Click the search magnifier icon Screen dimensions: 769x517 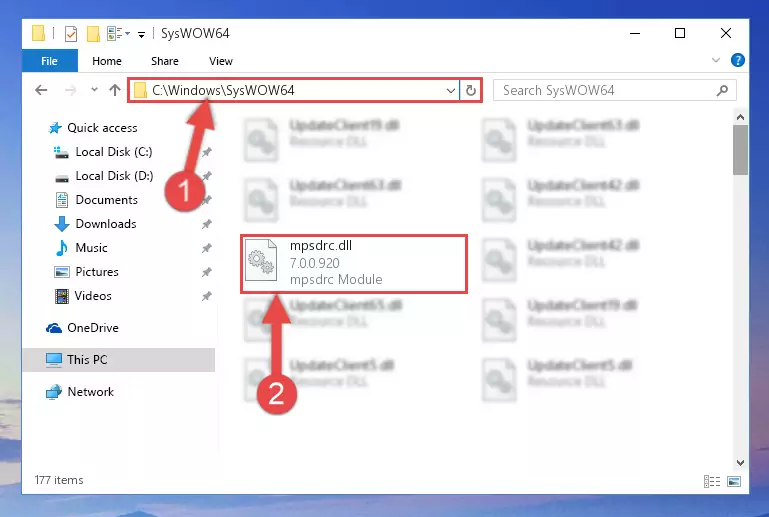coord(722,90)
